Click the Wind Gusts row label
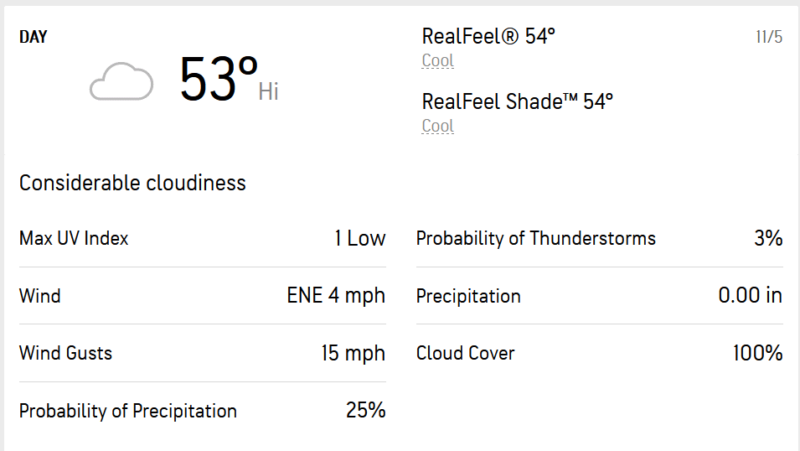This screenshot has height=451, width=800. [x=66, y=353]
